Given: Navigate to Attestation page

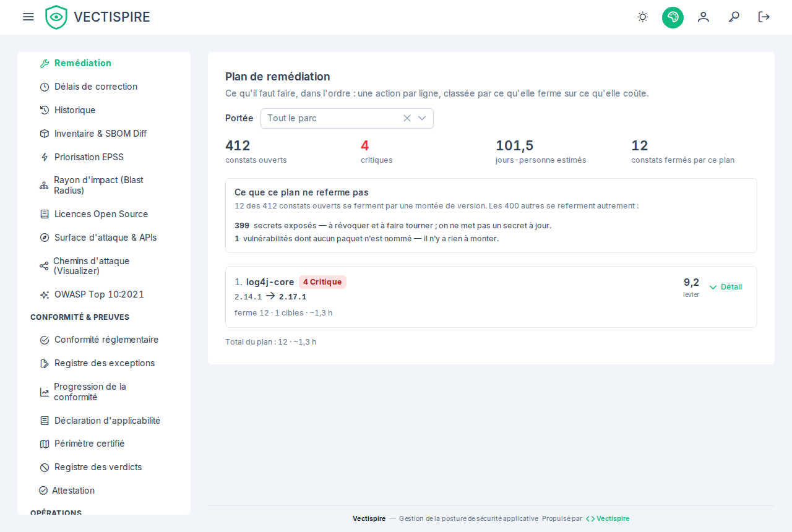Looking at the screenshot, I should [104, 491].
